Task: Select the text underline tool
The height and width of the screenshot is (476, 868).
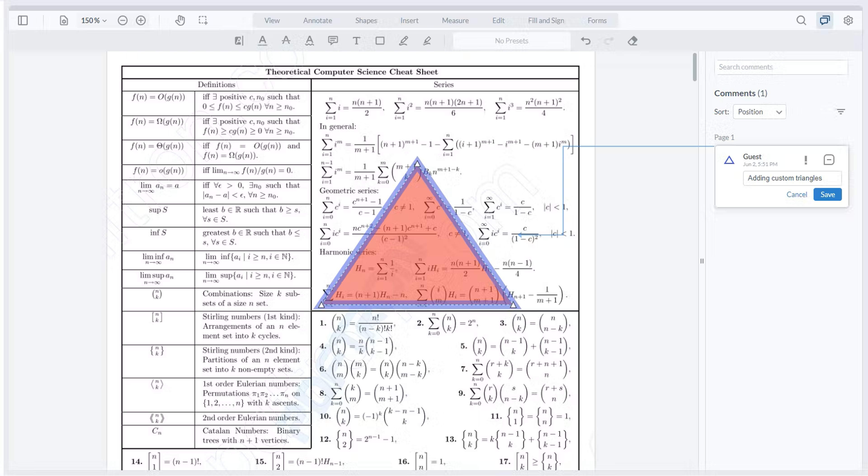Action: point(262,41)
